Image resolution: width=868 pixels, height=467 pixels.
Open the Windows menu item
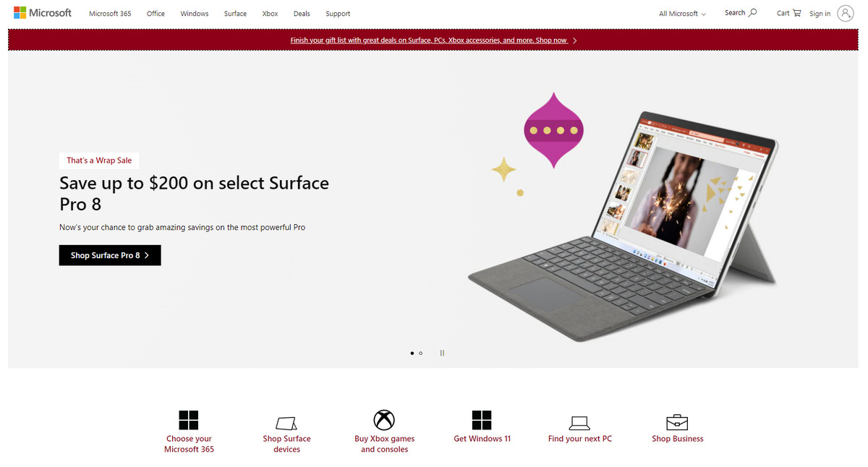(195, 14)
